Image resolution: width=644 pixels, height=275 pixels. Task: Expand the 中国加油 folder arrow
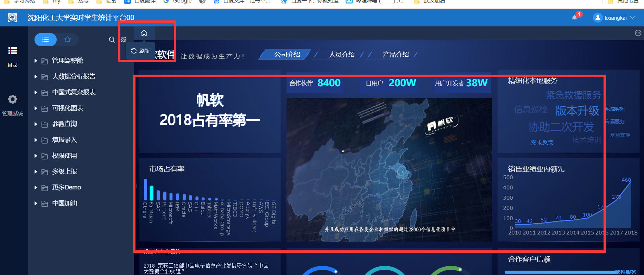36,203
